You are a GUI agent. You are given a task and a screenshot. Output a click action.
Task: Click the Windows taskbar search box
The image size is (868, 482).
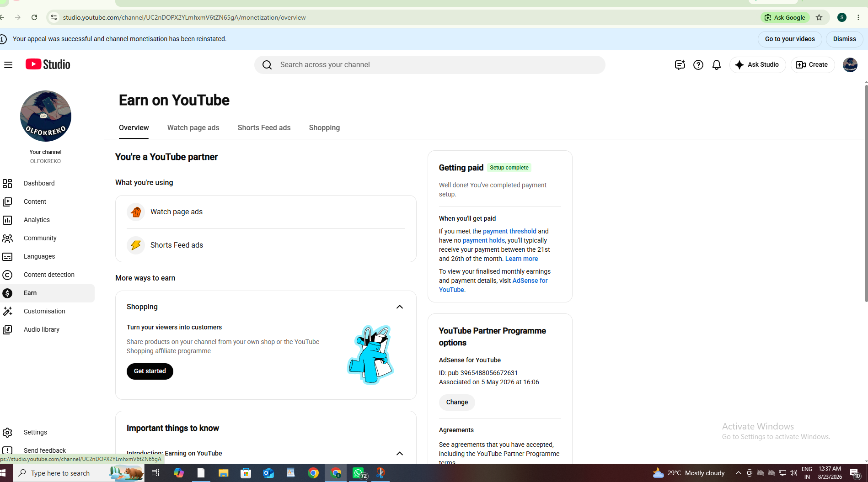click(x=79, y=473)
